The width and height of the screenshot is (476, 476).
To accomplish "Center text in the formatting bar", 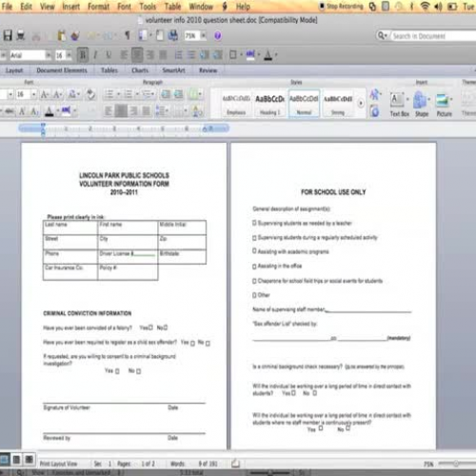I will click(137, 55).
